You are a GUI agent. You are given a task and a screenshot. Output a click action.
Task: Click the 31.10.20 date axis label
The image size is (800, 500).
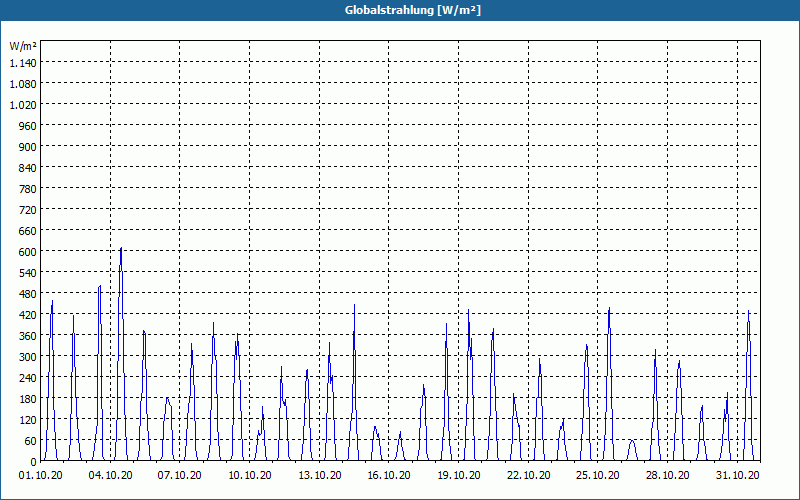[737, 475]
